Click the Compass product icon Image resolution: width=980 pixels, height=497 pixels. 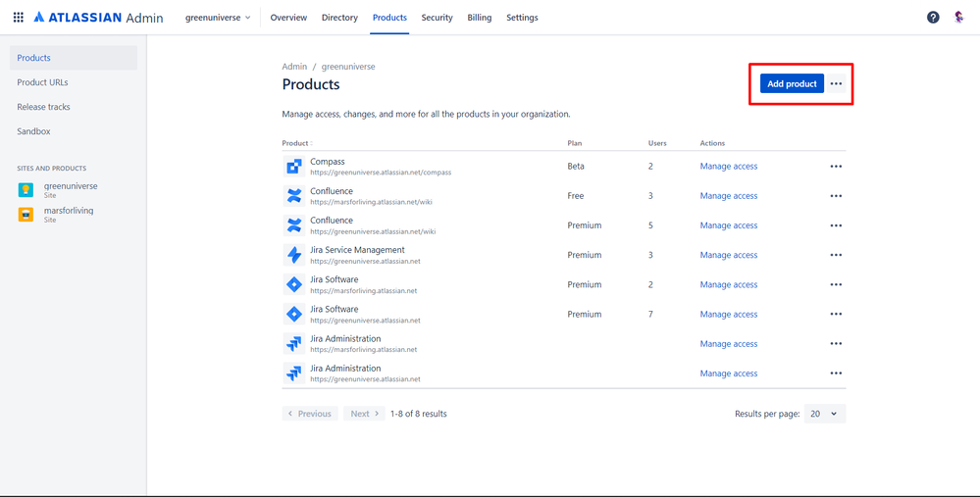pos(294,167)
